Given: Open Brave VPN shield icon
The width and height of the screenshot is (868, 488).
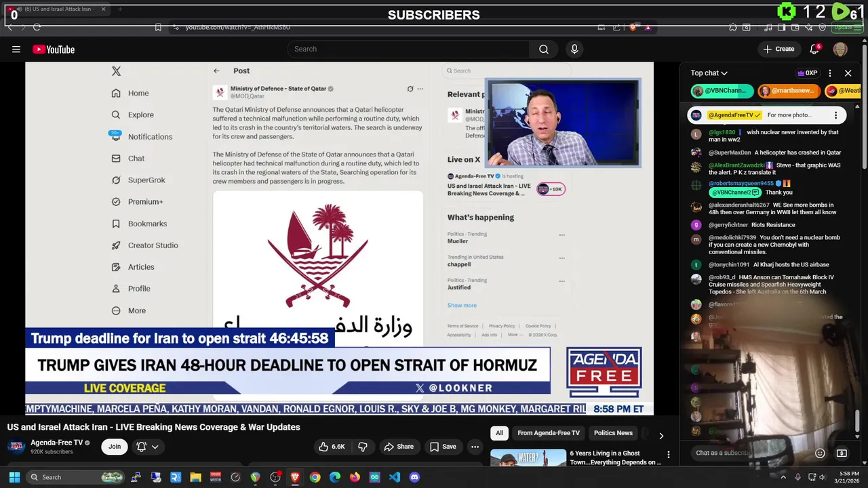Looking at the screenshot, I should click(x=822, y=27).
